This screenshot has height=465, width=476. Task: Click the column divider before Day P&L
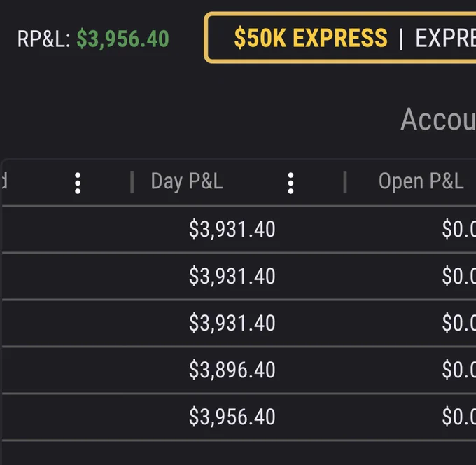click(132, 182)
